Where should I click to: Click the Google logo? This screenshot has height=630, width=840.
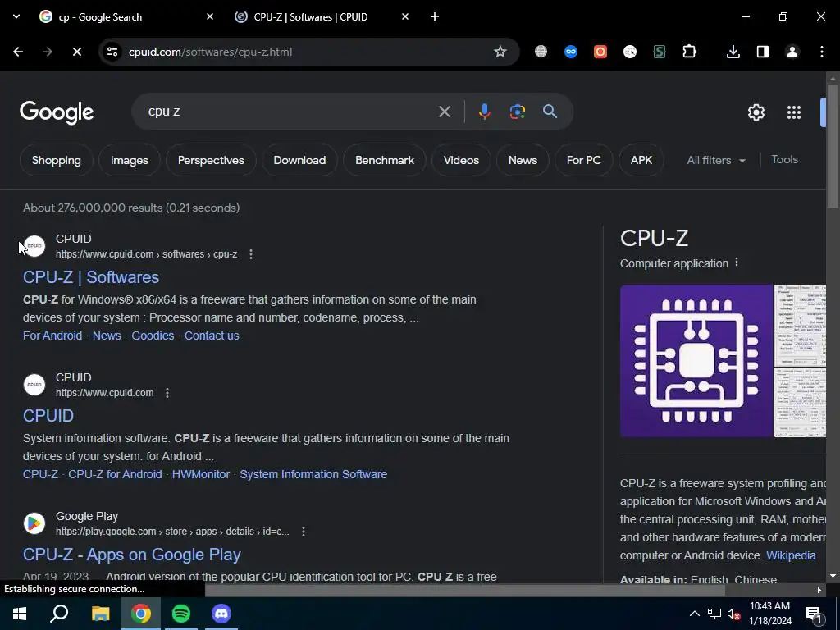click(x=57, y=112)
